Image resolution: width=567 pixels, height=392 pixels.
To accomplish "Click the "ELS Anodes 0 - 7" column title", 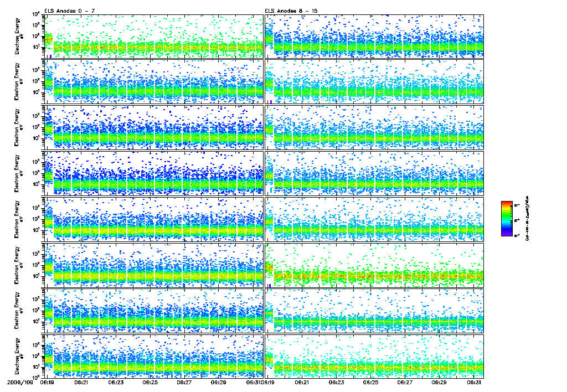I will pos(70,11).
